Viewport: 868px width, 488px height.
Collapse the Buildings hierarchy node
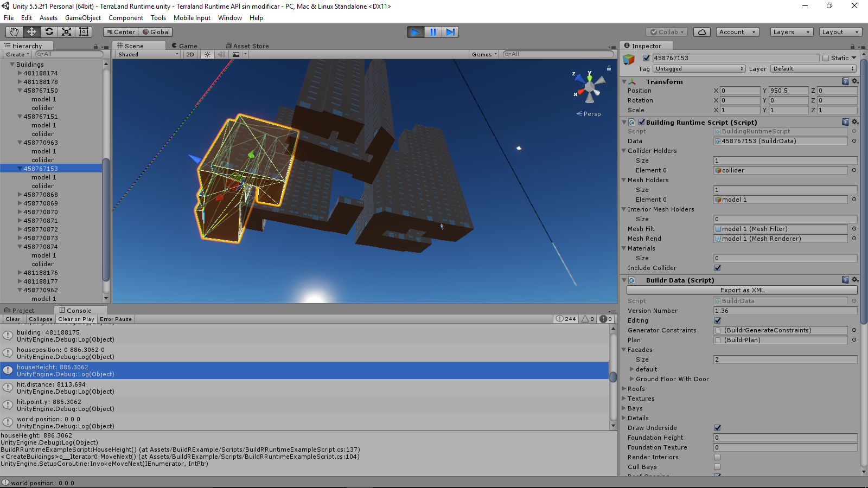tap(12, 65)
